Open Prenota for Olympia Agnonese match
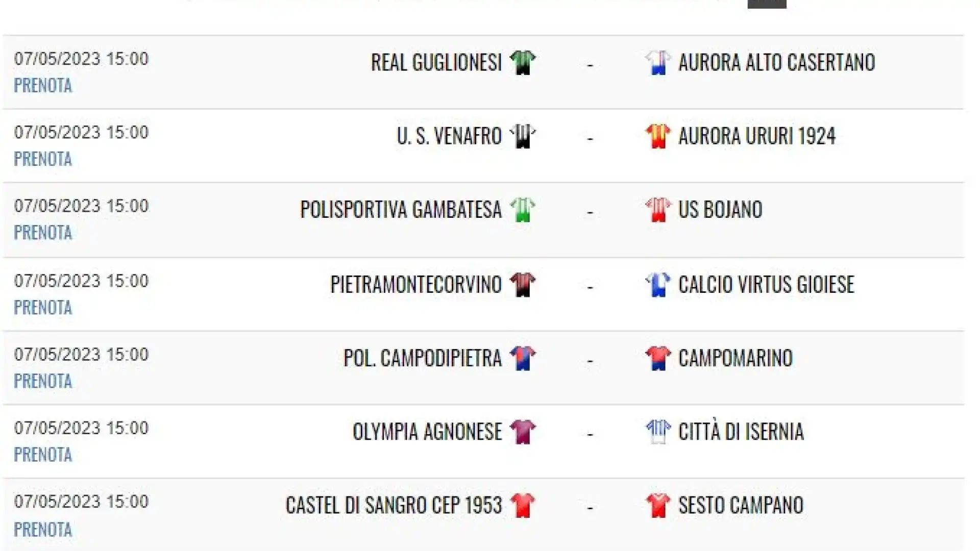Viewport: 980px width, 551px height. pyautogui.click(x=43, y=455)
